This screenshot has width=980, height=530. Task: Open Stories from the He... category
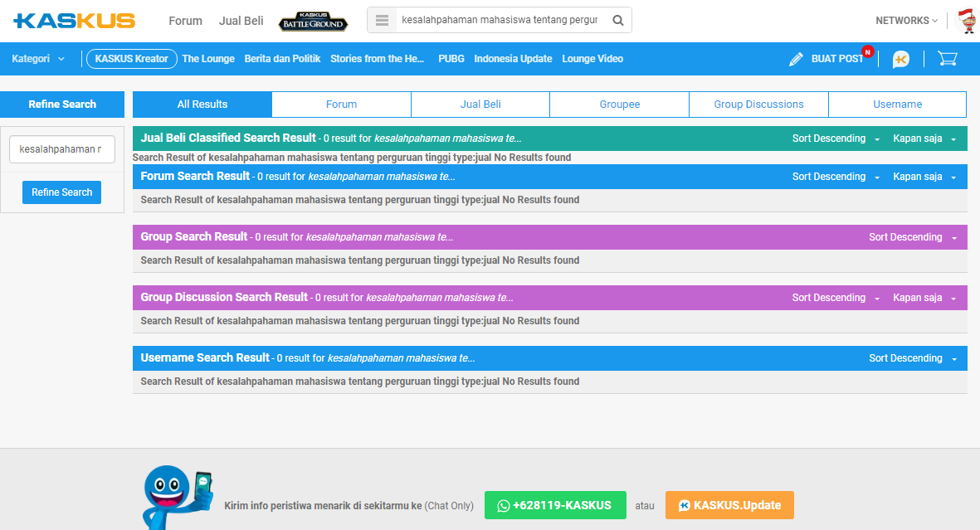[377, 59]
